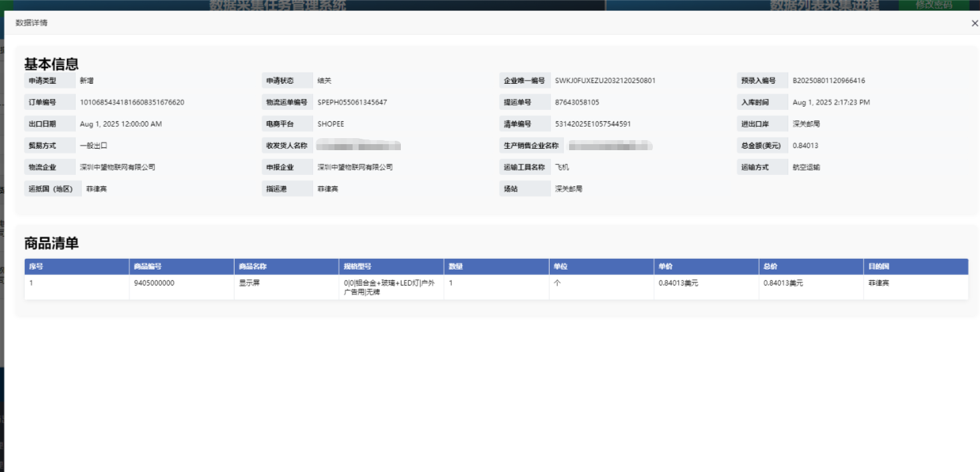
Task: Click the order number value beside 订单编号
Action: coord(132,103)
